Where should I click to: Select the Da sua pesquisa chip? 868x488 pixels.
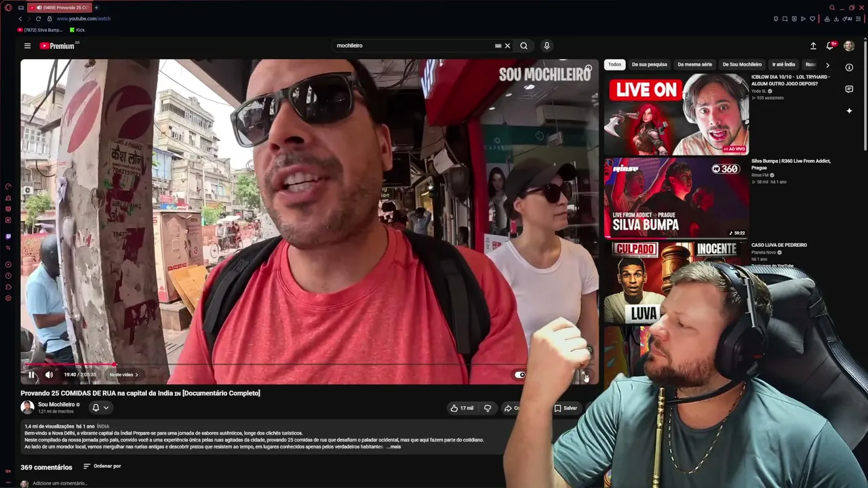point(650,64)
